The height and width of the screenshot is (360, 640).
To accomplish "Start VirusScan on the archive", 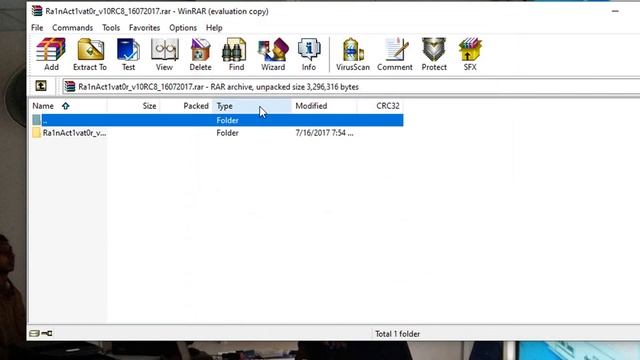I will click(353, 54).
